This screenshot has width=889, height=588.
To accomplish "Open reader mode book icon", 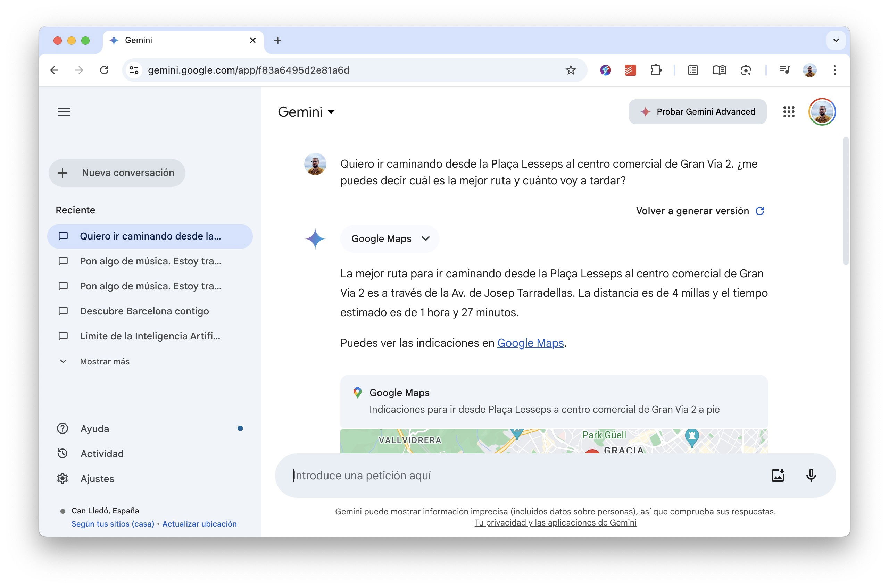I will (719, 70).
